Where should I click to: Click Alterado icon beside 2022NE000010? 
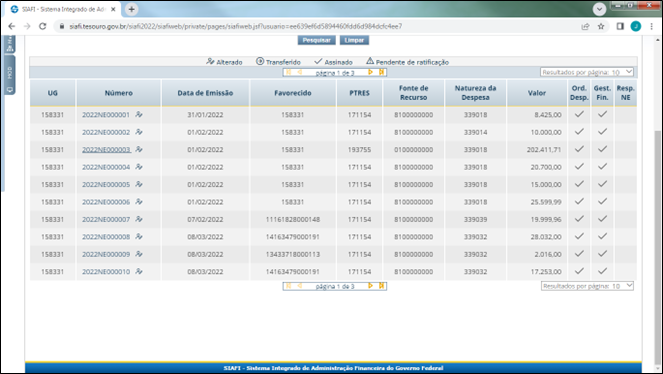(x=139, y=271)
